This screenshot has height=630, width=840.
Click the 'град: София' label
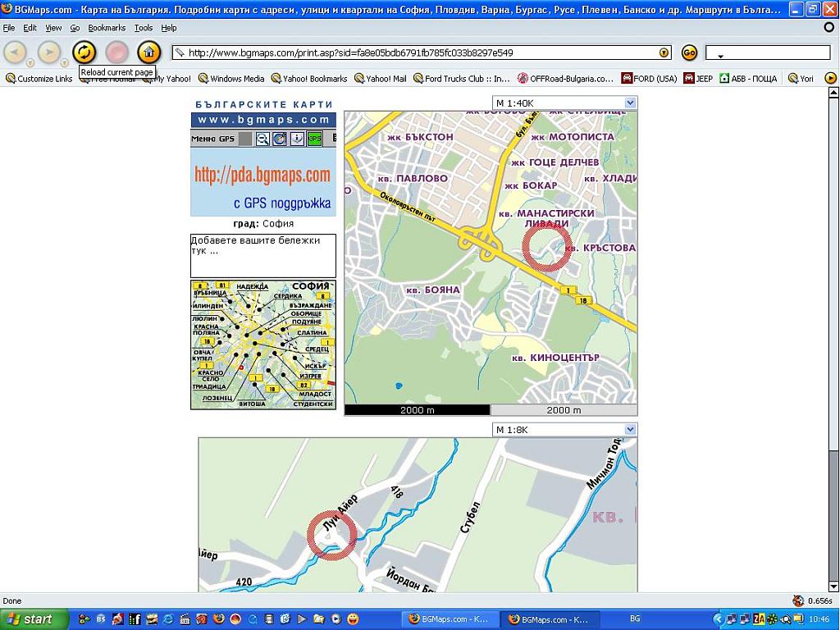click(263, 223)
